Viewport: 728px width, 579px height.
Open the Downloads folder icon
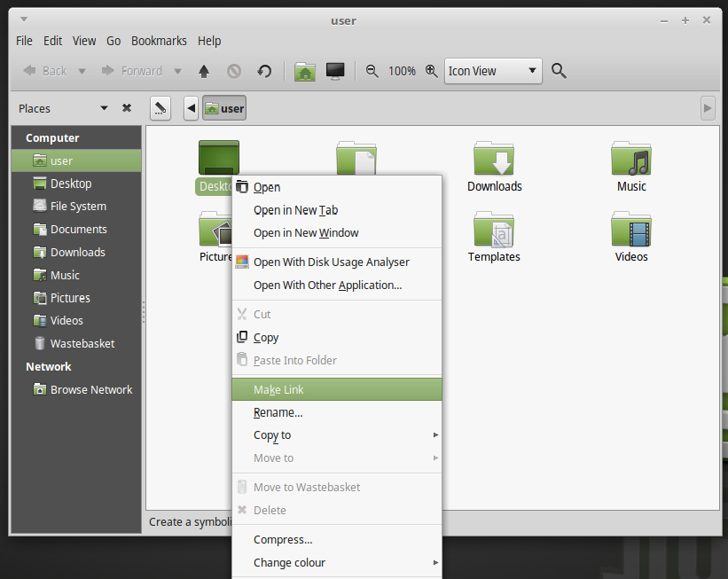[x=494, y=158]
